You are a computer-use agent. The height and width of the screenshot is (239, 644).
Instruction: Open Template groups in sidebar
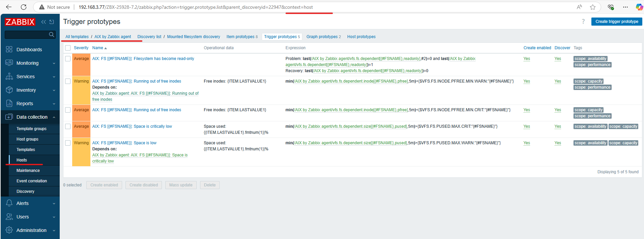click(x=31, y=129)
